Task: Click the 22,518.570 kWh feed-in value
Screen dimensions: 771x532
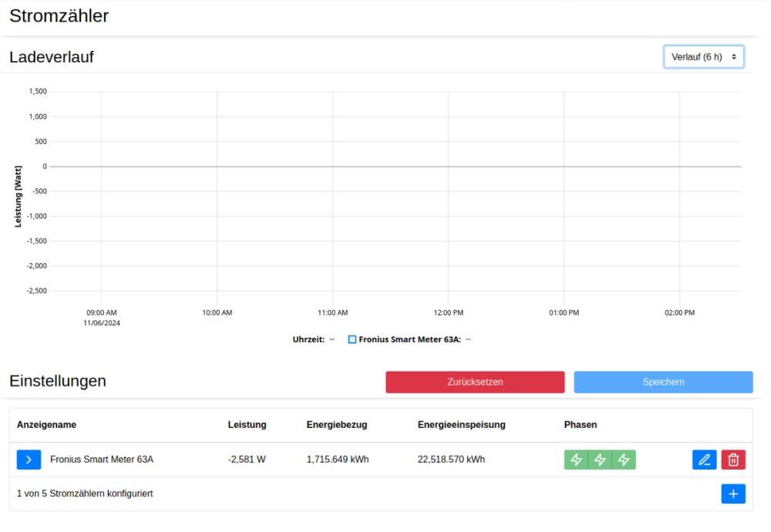Action: pos(451,460)
